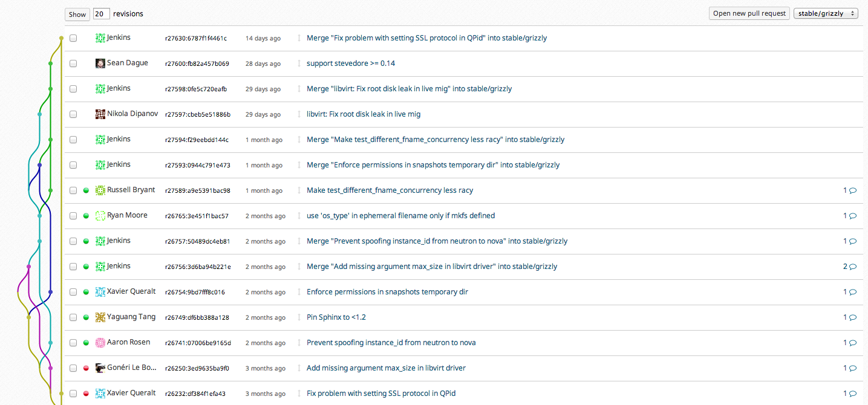Check the box for revision r26232

73,394
